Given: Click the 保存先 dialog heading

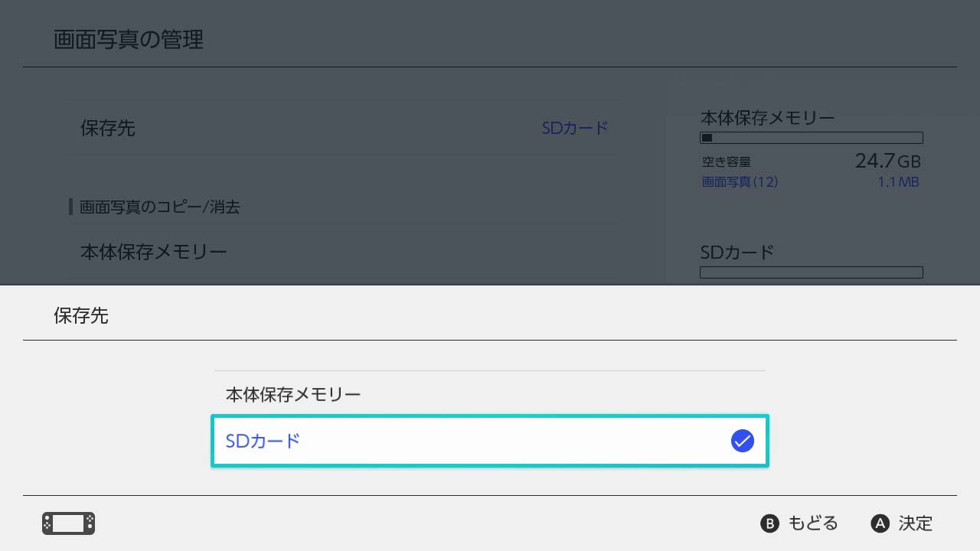Looking at the screenshot, I should pyautogui.click(x=81, y=315).
